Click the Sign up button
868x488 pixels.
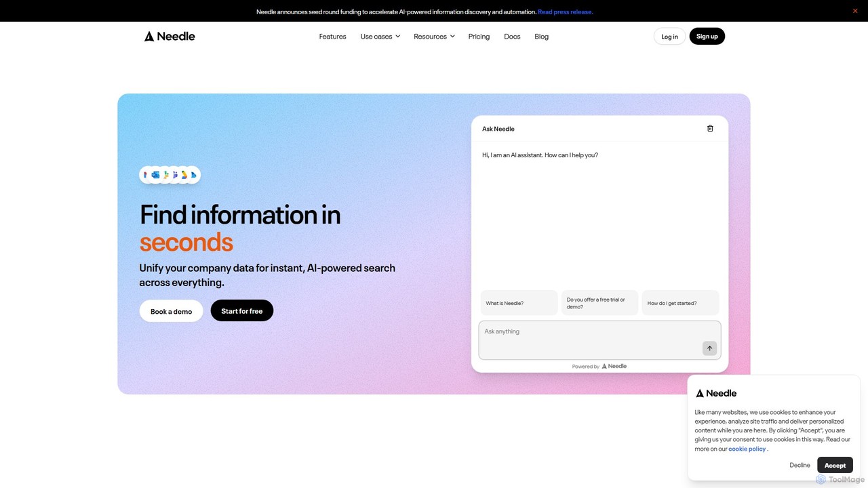point(707,37)
